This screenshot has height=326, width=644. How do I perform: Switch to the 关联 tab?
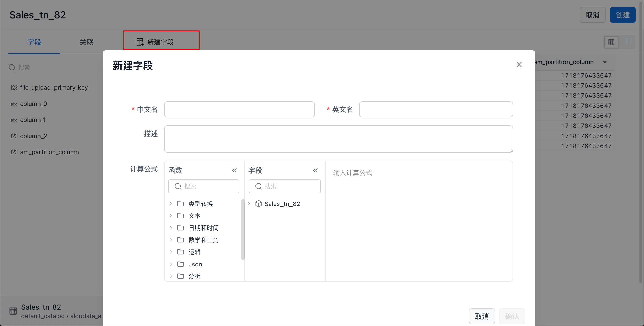86,42
